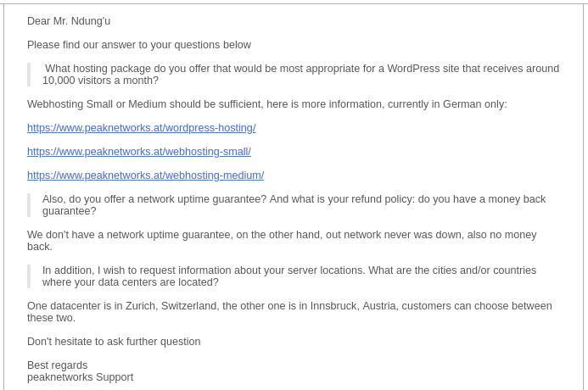Click the quote bar beside data centers question

click(x=29, y=276)
